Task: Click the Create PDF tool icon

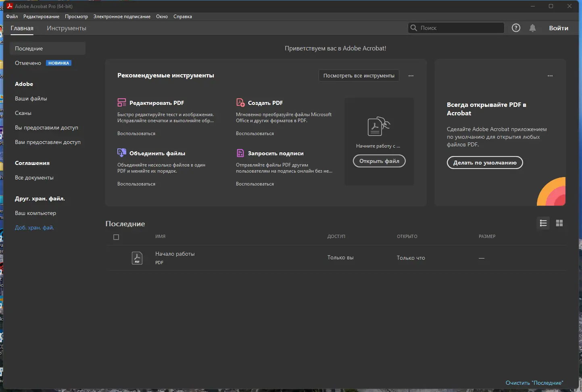Action: pos(240,102)
